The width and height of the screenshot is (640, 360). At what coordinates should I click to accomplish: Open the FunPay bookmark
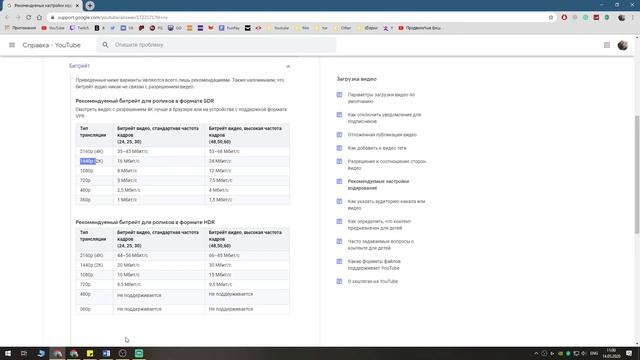click(x=229, y=28)
